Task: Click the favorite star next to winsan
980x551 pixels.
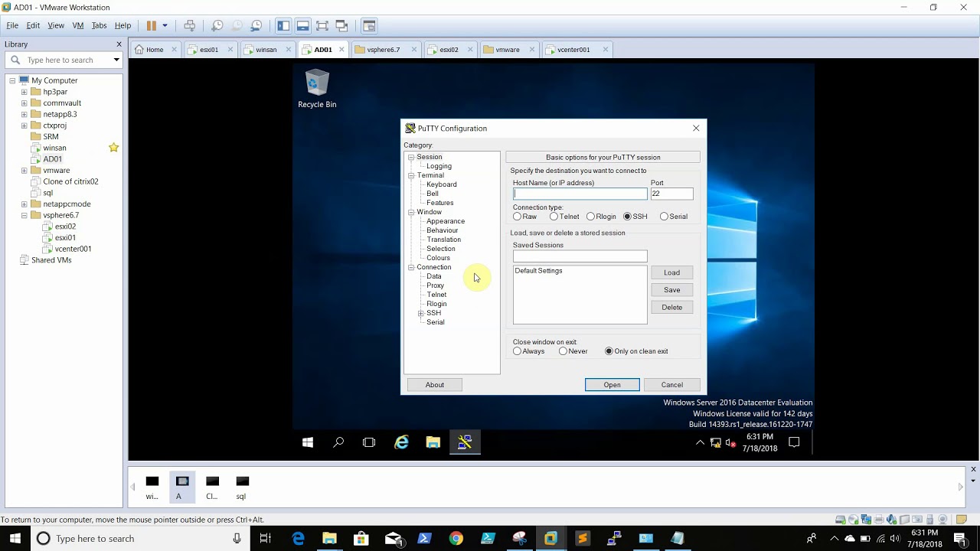Action: [113, 147]
